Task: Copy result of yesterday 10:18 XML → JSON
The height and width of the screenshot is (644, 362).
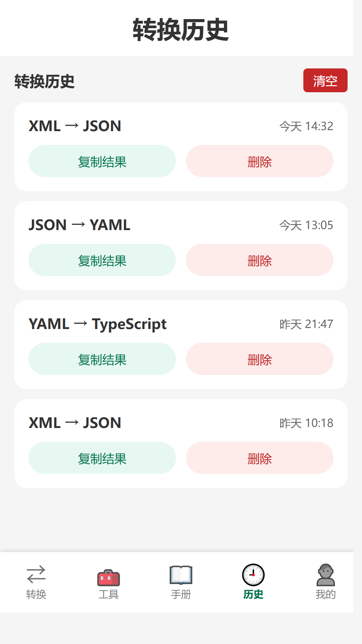Action: point(102,458)
